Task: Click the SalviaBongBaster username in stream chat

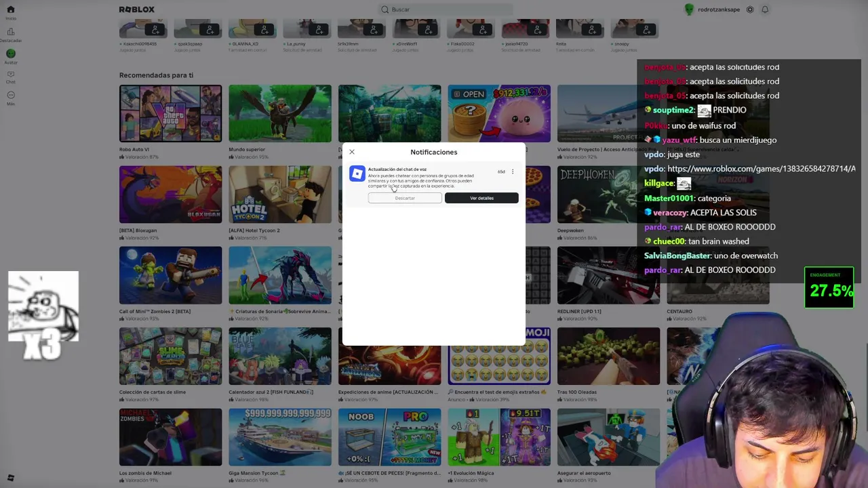Action: (x=677, y=256)
